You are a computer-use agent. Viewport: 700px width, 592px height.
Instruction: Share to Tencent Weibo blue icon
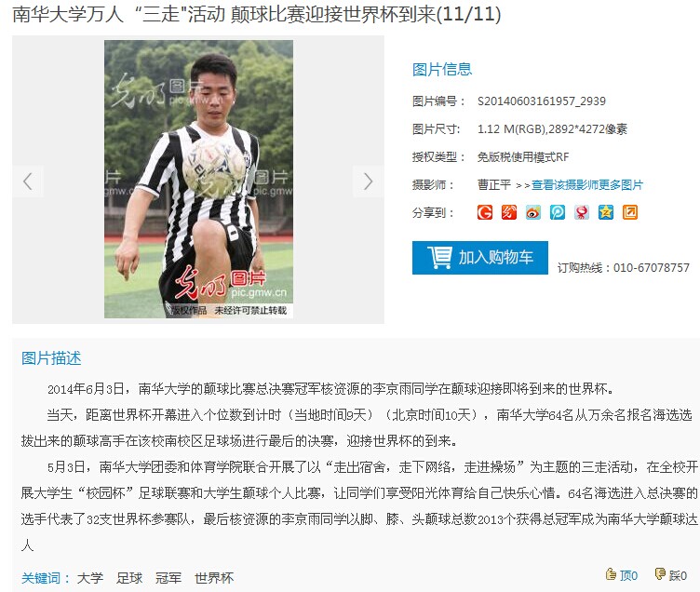558,212
